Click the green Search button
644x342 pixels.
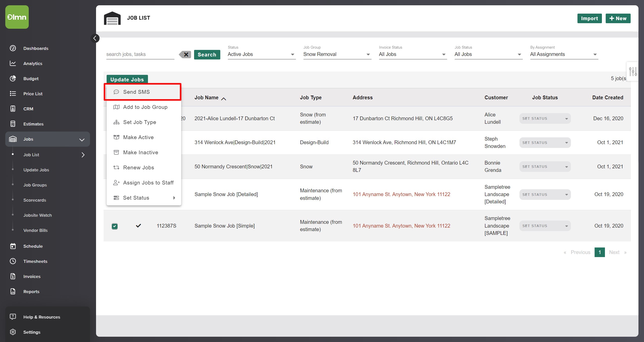[x=207, y=55]
